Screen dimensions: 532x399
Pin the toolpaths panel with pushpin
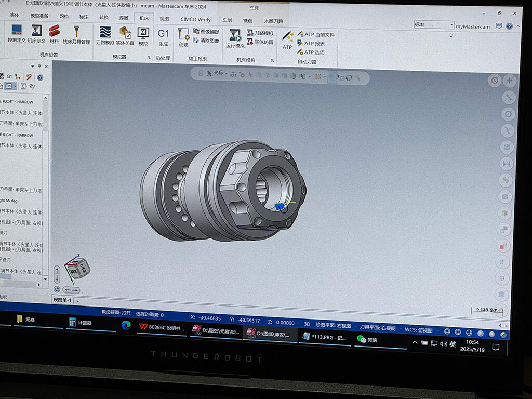pyautogui.click(x=39, y=66)
